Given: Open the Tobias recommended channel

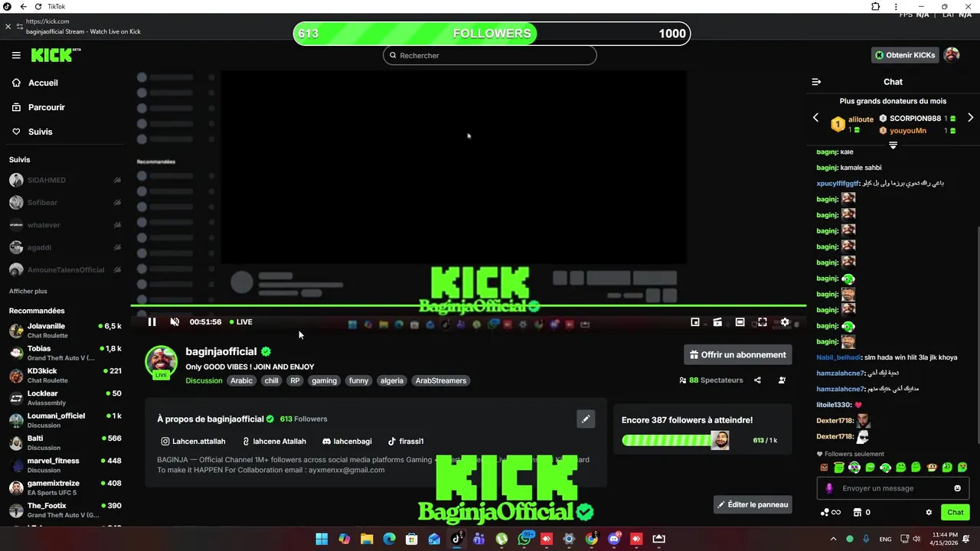Looking at the screenshot, I should click(65, 353).
